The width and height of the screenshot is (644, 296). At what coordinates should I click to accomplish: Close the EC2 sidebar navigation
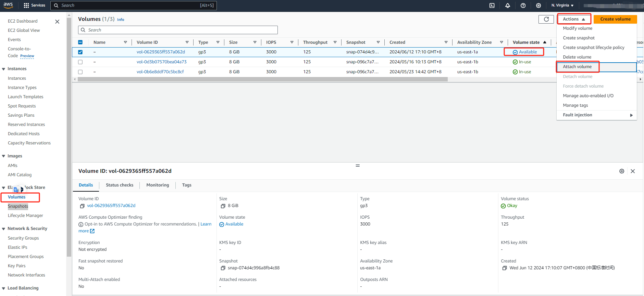tap(57, 22)
